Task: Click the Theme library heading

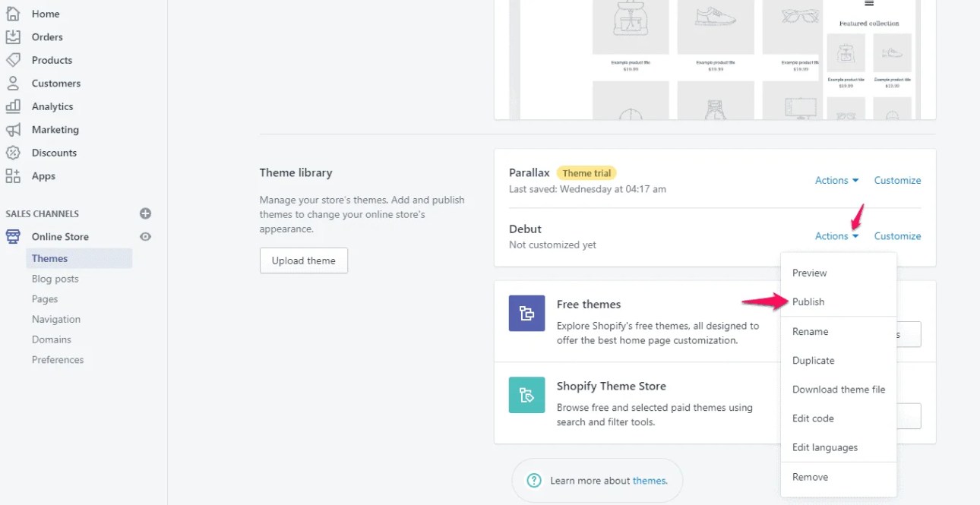Action: (x=296, y=172)
